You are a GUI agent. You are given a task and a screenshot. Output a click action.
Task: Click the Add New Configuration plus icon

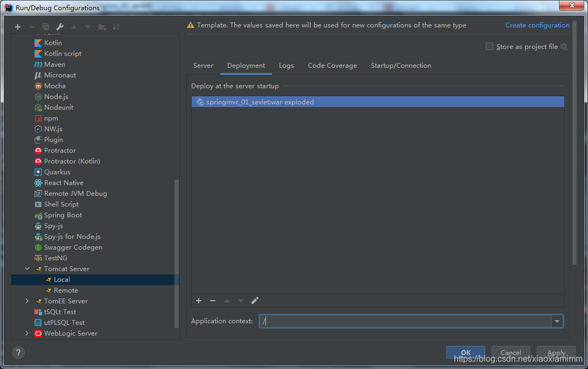18,27
